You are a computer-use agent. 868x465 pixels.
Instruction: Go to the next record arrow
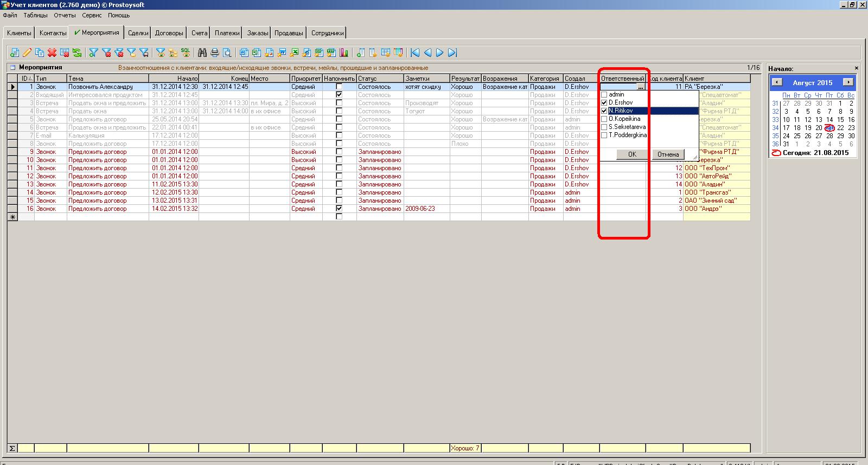pos(440,53)
